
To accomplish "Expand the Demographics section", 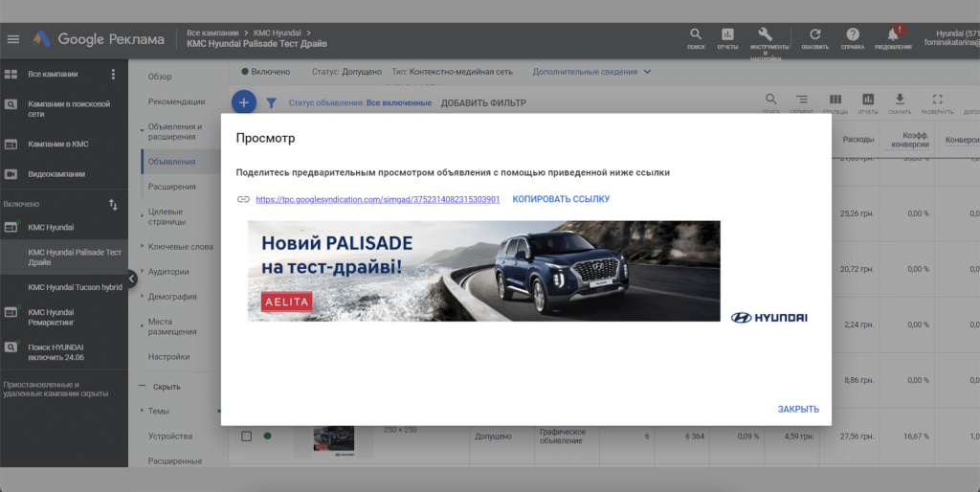I will pyautogui.click(x=142, y=297).
